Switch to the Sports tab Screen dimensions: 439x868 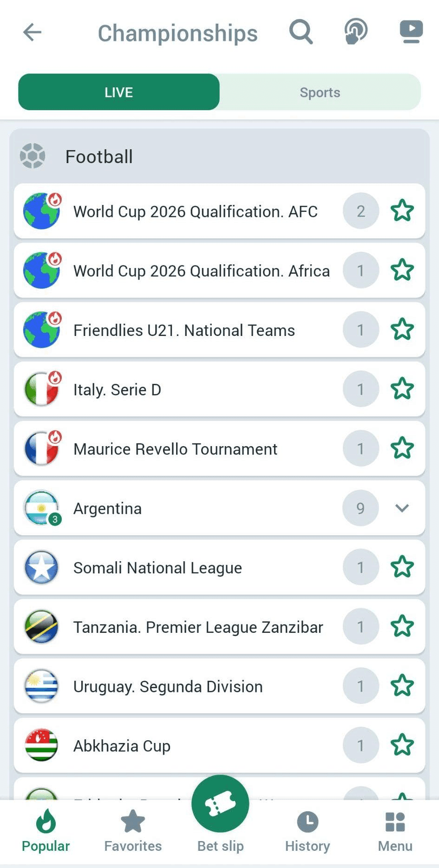click(x=320, y=92)
